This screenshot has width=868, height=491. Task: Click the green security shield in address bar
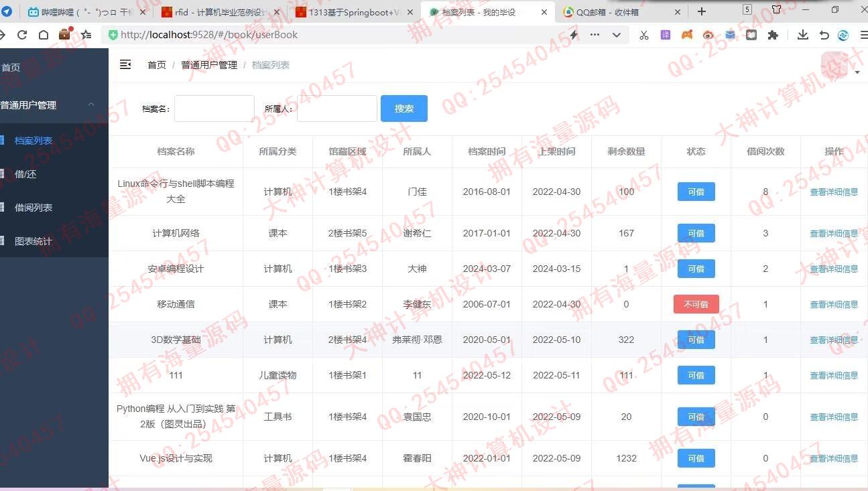pyautogui.click(x=113, y=35)
